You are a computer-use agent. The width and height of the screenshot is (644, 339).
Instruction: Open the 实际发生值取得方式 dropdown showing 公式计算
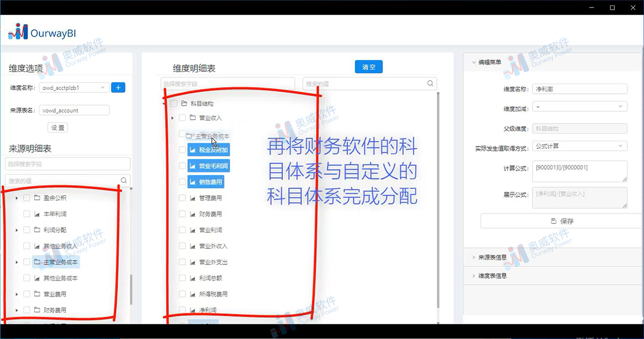pos(579,146)
